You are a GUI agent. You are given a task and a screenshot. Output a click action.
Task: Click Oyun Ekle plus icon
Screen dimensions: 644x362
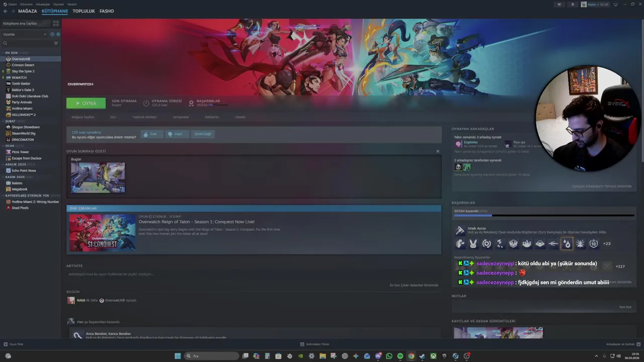[x=6, y=344]
